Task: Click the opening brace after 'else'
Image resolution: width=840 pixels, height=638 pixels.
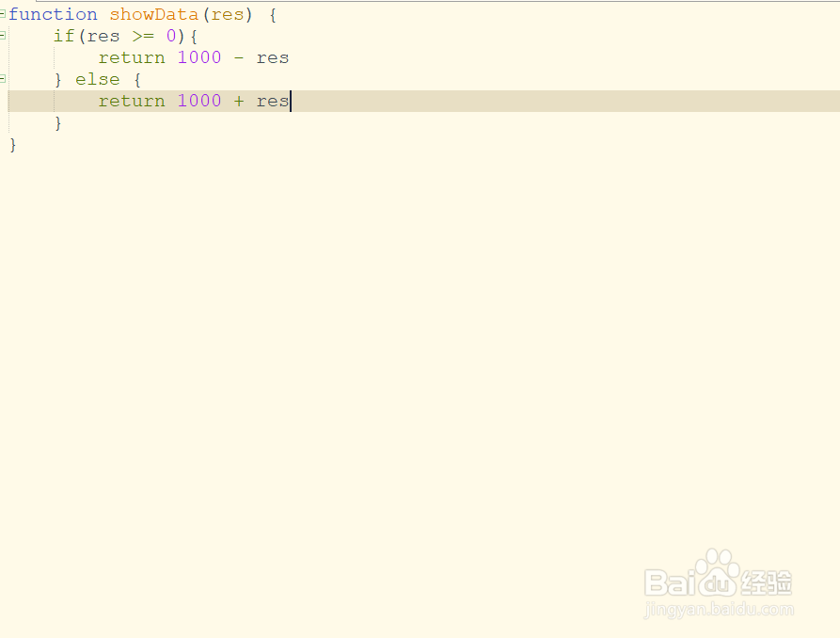Action: tap(137, 79)
